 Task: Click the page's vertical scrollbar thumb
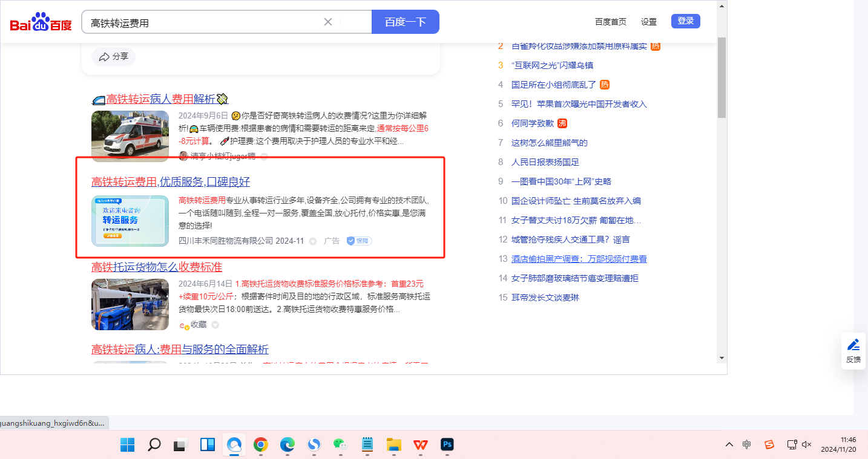click(x=722, y=77)
